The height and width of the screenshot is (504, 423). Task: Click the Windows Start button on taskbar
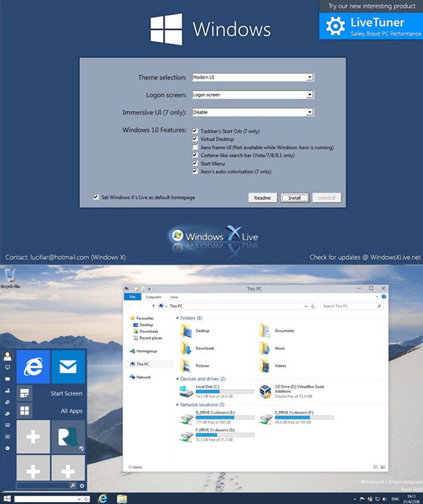click(7, 499)
